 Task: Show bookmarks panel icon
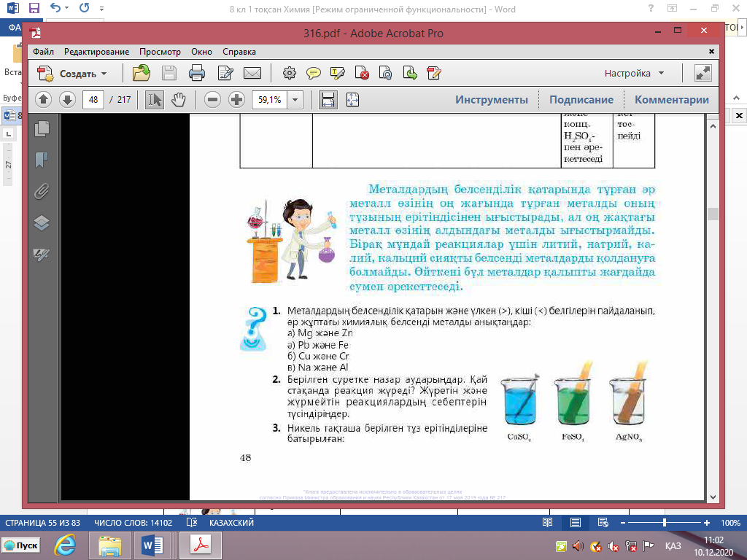pos(42,160)
